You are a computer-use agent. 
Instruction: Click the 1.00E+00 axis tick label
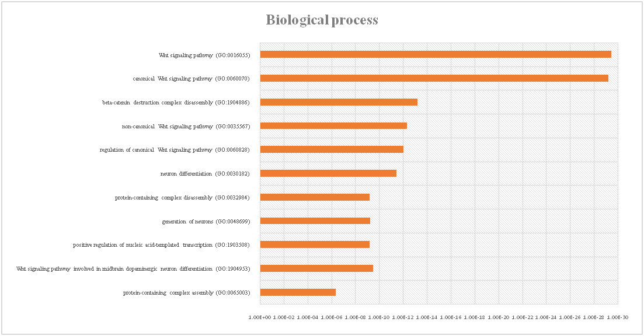[x=260, y=317]
